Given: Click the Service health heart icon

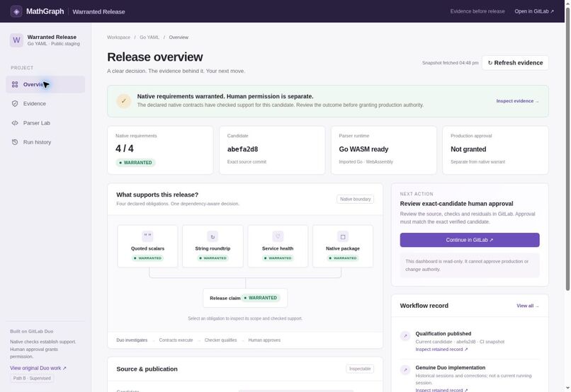Looking at the screenshot, I should pos(278,236).
